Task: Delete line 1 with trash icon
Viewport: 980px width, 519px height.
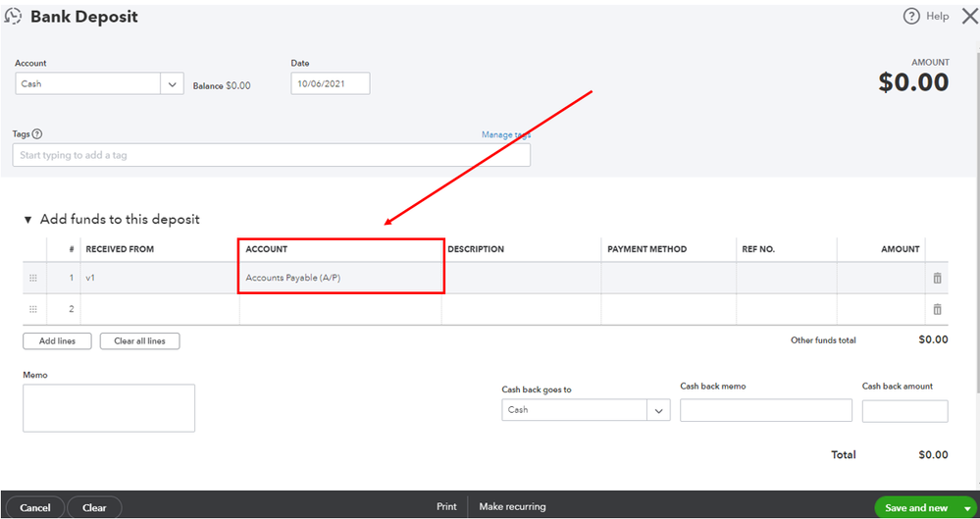Action: [x=937, y=279]
